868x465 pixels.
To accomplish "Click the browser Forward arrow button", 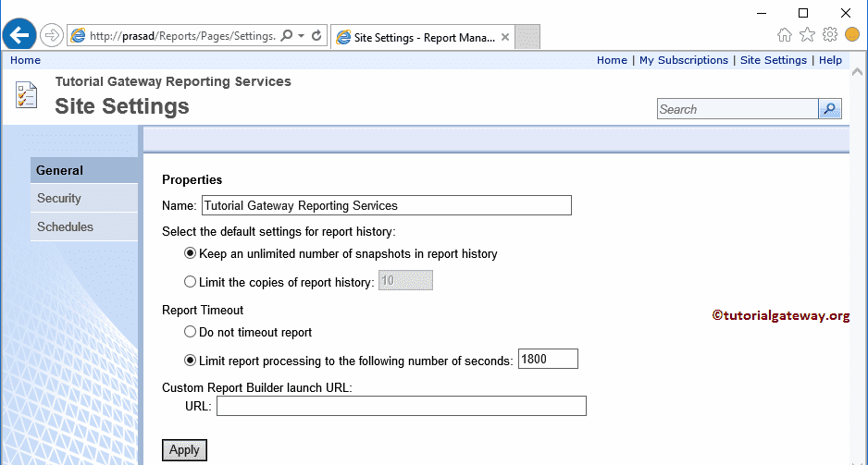I will click(52, 35).
